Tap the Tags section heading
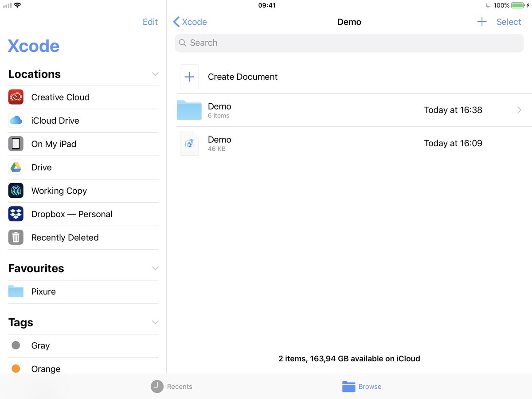The height and width of the screenshot is (399, 532). click(x=21, y=323)
